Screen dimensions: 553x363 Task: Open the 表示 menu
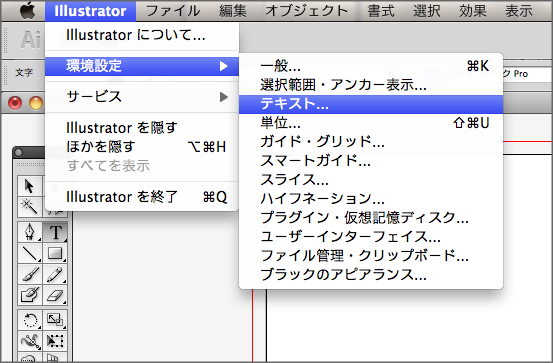(x=518, y=11)
